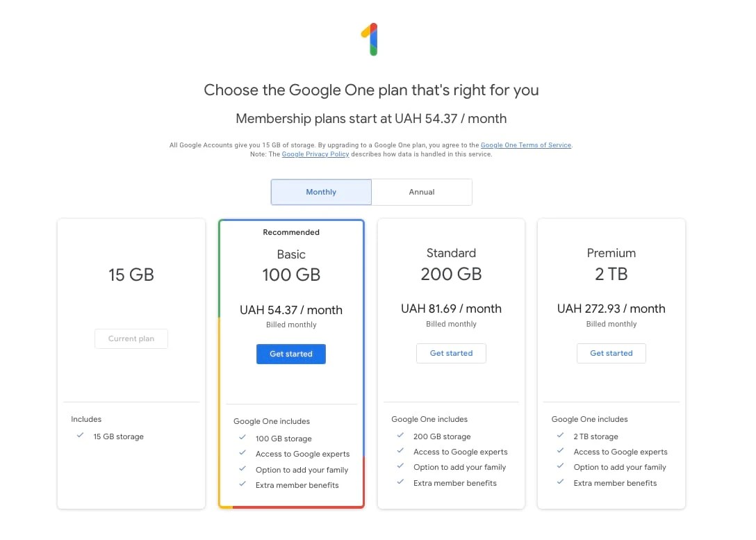Click the checkmark beside 15 GB storage
The height and width of the screenshot is (540, 756).
(80, 436)
